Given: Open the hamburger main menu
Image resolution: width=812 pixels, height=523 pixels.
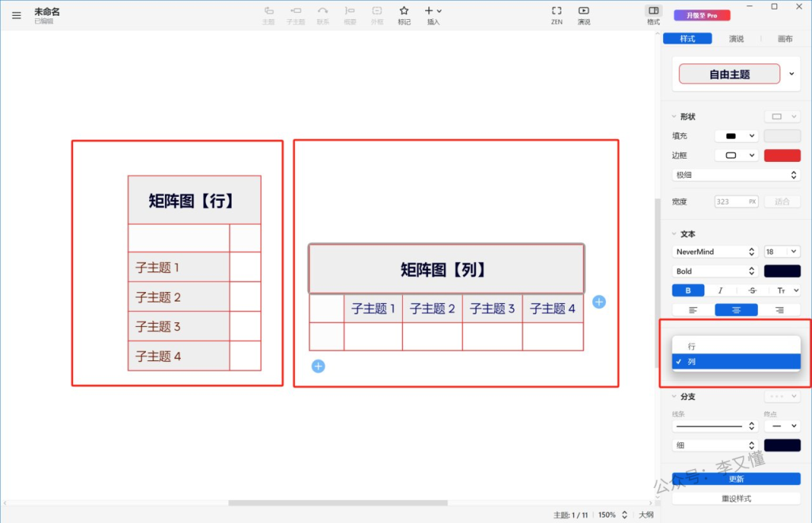Looking at the screenshot, I should click(x=17, y=14).
